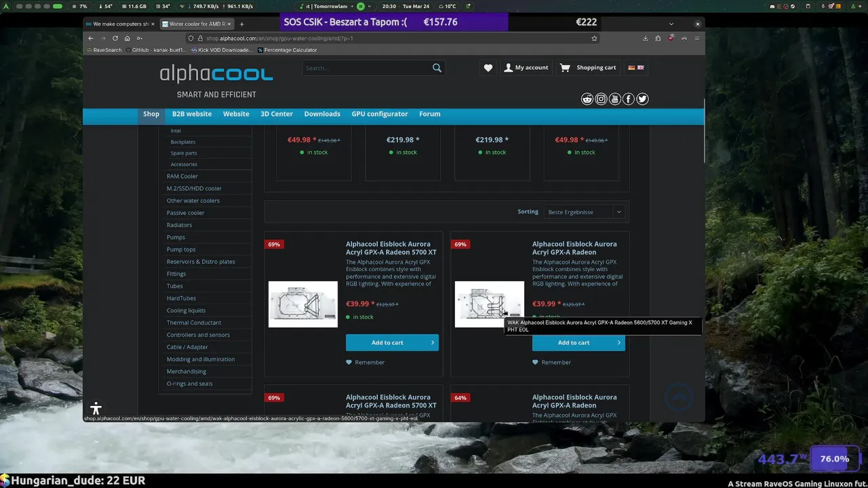868x488 pixels.
Task: Open Cable / Adapter category
Action: tap(187, 347)
